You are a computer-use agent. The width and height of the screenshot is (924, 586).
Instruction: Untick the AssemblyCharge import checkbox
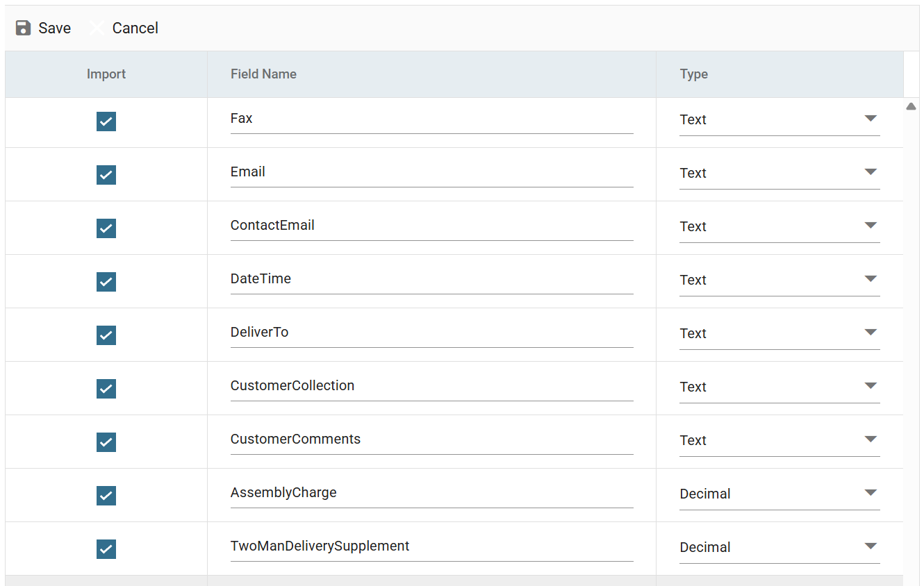tap(106, 496)
